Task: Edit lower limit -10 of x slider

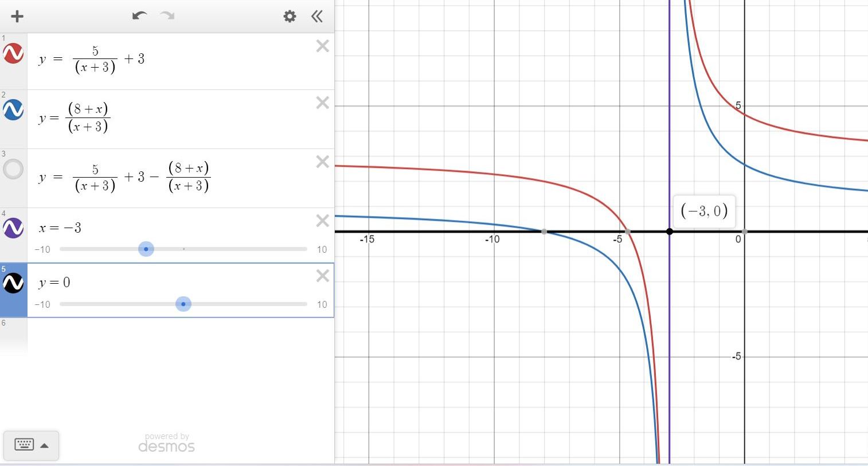Action: click(42, 249)
